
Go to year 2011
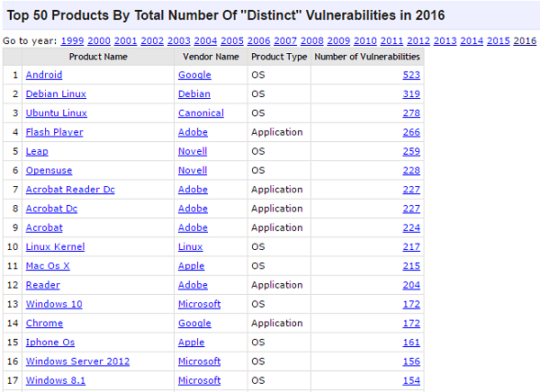point(391,41)
